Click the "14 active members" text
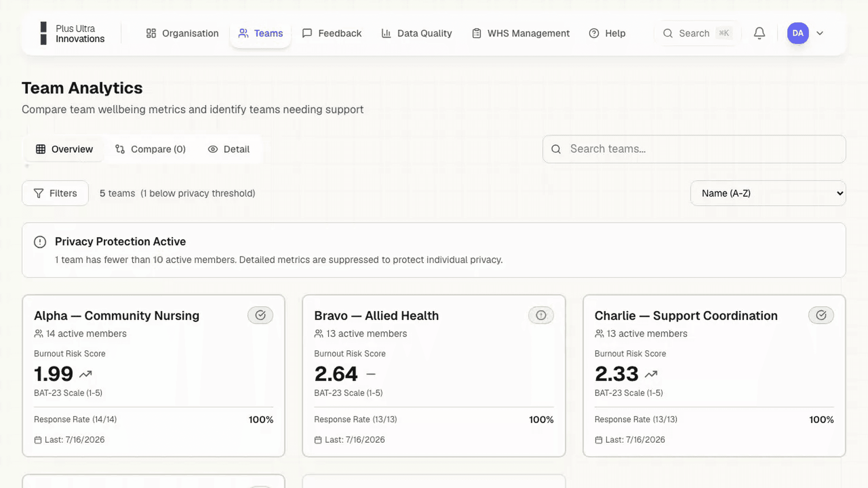 [86, 333]
